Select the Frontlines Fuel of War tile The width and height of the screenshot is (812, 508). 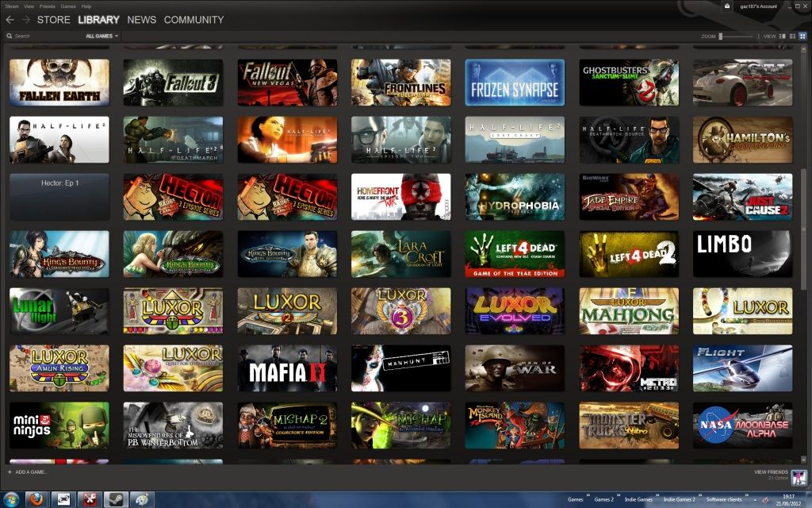tap(400, 83)
